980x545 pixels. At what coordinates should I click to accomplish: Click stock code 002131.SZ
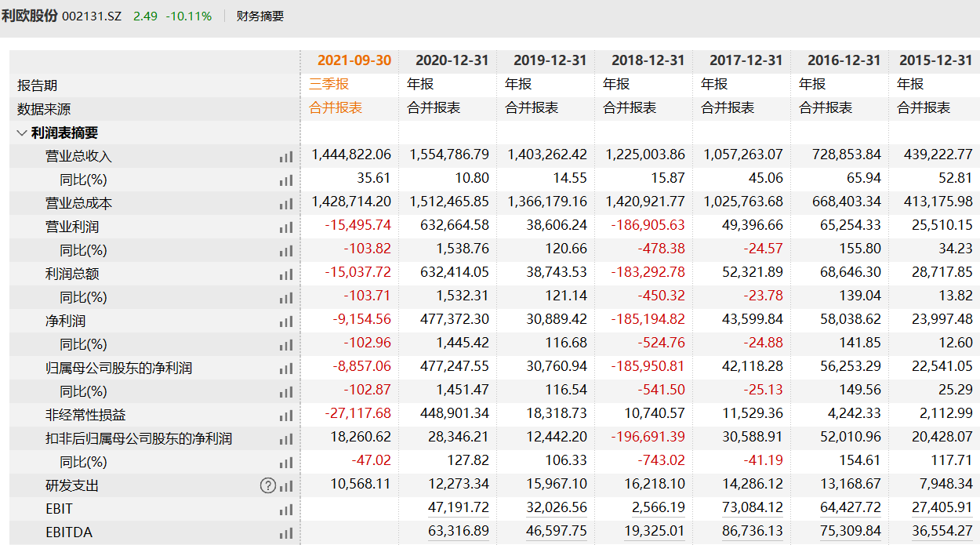click(92, 16)
